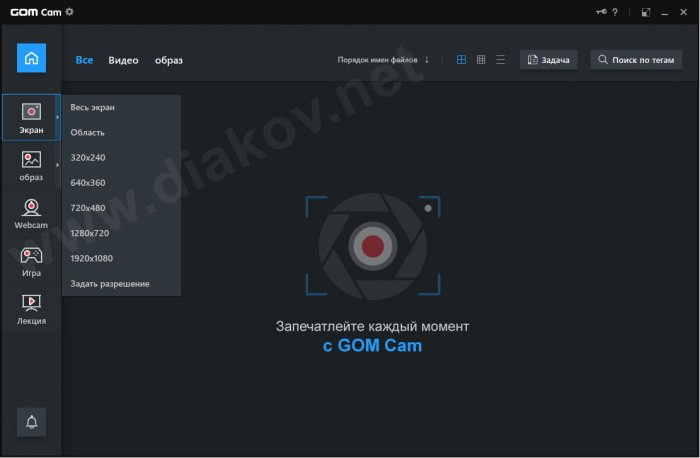Image resolution: width=700 pixels, height=458 pixels.
Task: Select 1280x720 resolution
Action: coord(121,233)
